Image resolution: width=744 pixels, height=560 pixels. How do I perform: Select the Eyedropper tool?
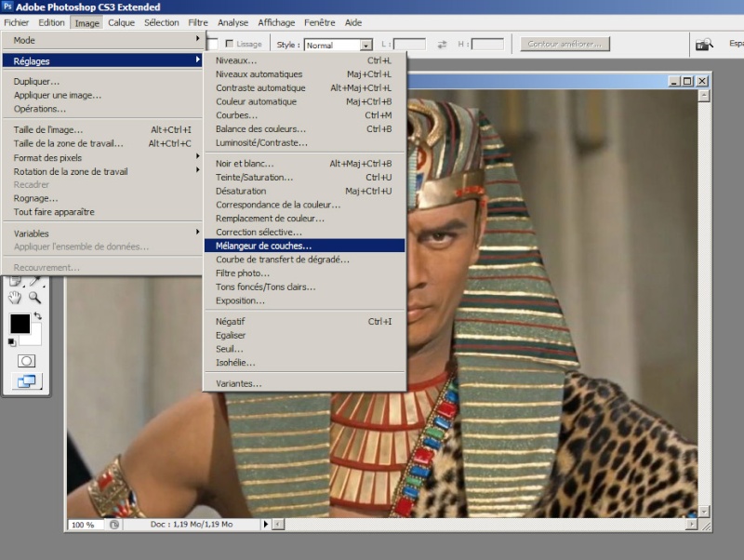coord(34,281)
